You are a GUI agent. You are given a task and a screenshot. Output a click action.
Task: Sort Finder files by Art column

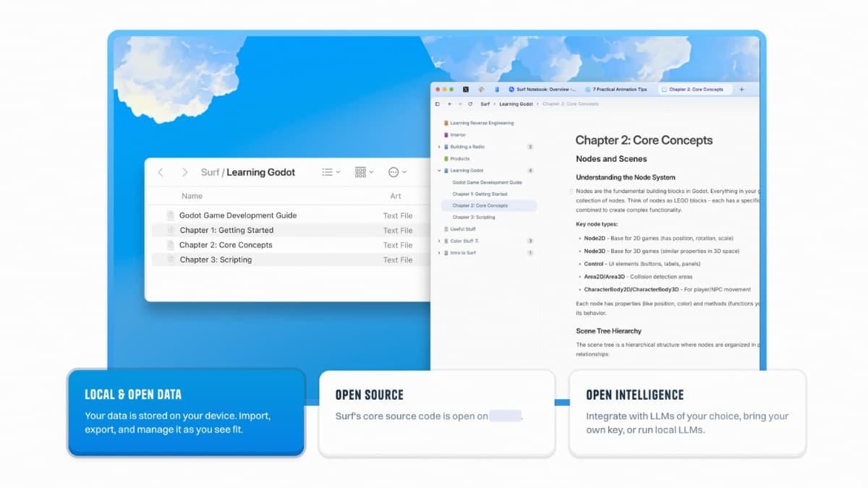pyautogui.click(x=396, y=196)
